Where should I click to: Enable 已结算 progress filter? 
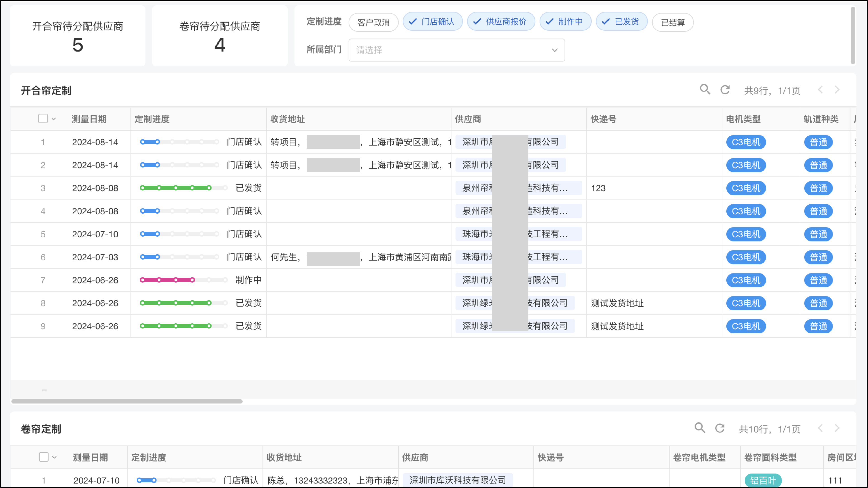coord(673,22)
